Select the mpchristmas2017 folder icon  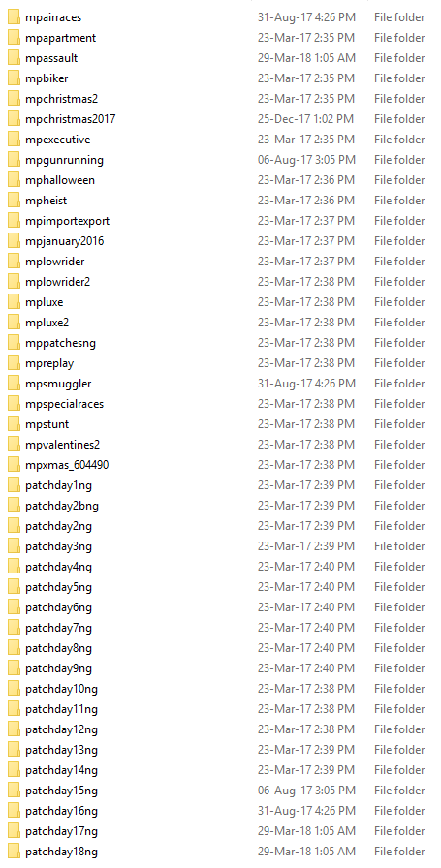tap(14, 119)
